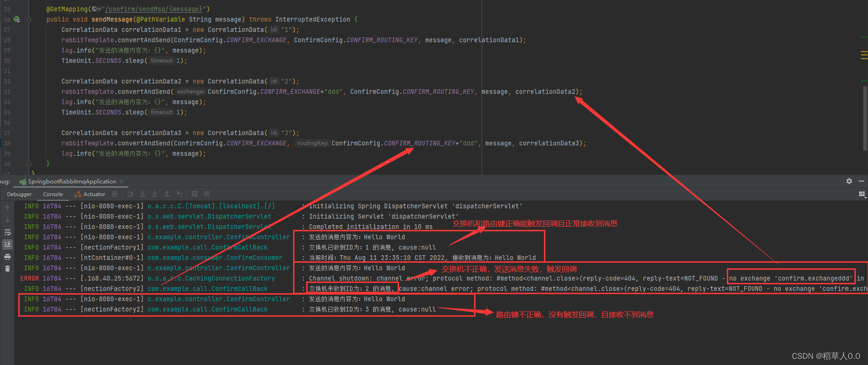868x365 pixels.
Task: Click the 'exchange:' parameter hint on line 33
Action: pyautogui.click(x=191, y=91)
